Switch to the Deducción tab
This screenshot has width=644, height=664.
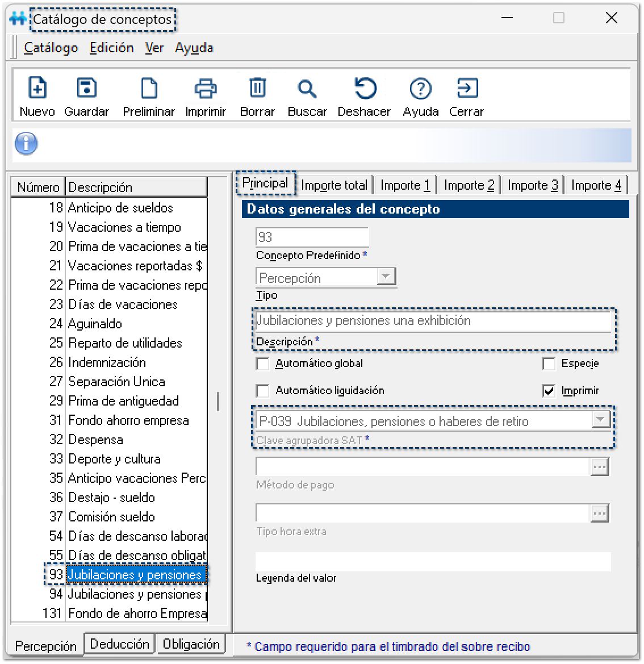pos(119,644)
